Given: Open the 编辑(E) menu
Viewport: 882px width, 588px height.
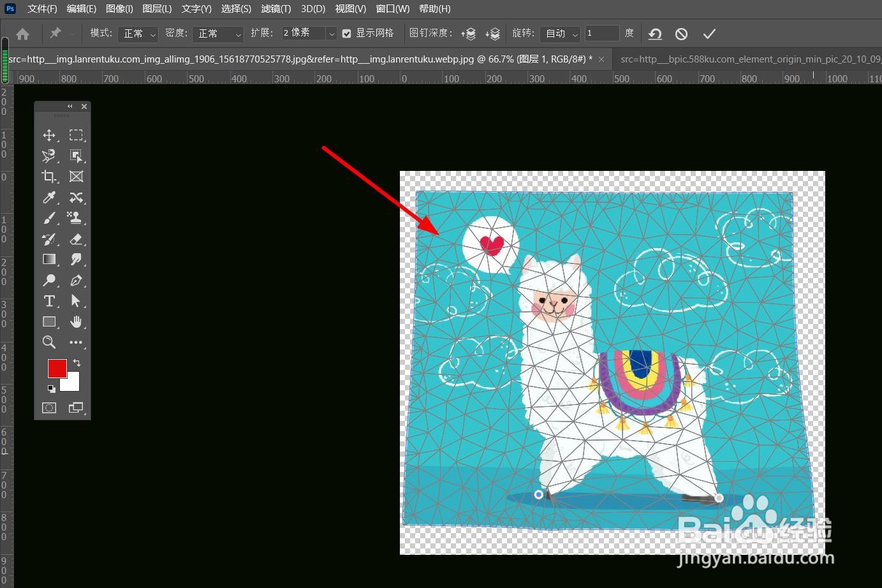Looking at the screenshot, I should point(82,8).
